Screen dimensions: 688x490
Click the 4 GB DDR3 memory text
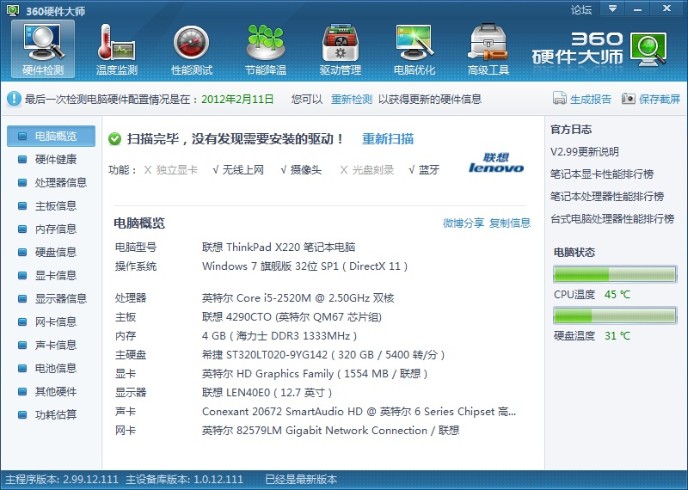(x=280, y=336)
